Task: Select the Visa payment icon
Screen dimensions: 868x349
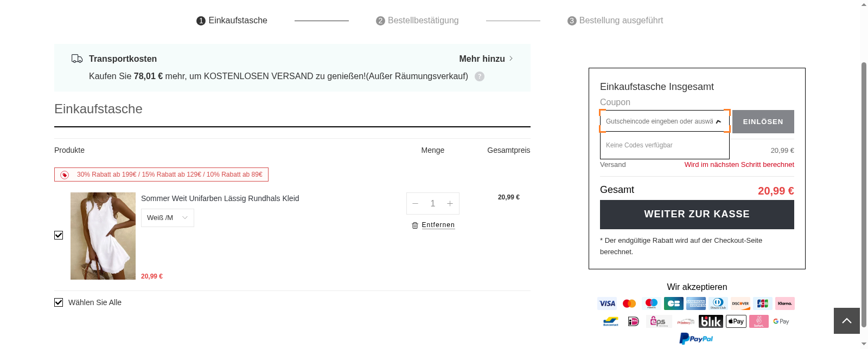Action: pyautogui.click(x=607, y=303)
